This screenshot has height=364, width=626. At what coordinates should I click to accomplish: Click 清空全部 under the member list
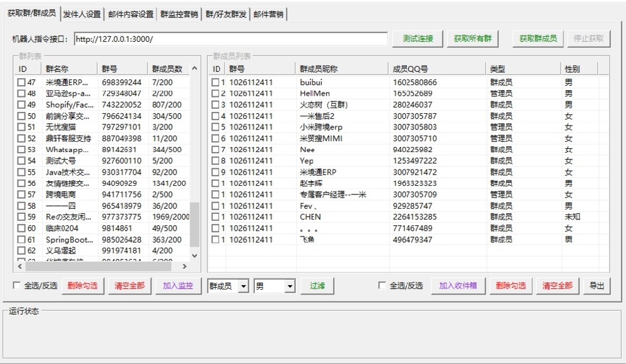(557, 286)
